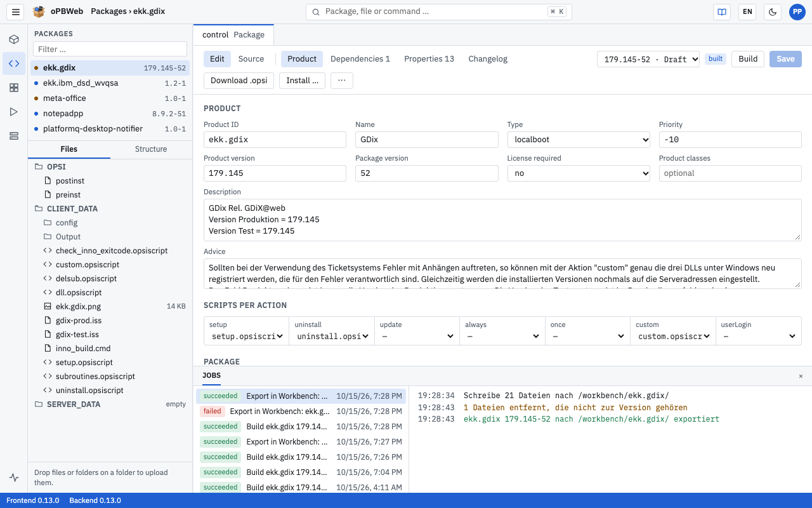The image size is (812, 508).
Task: Select the notepadpp package
Action: 110,114
